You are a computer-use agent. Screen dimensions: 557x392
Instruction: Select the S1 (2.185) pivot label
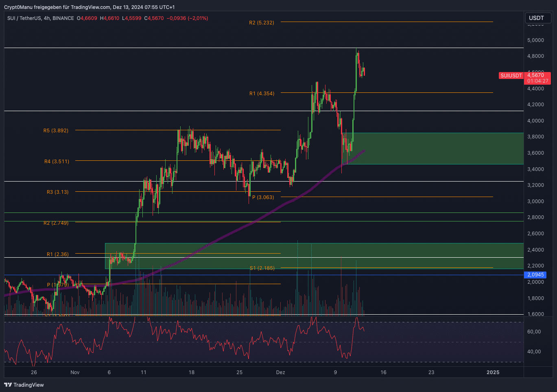(x=262, y=268)
